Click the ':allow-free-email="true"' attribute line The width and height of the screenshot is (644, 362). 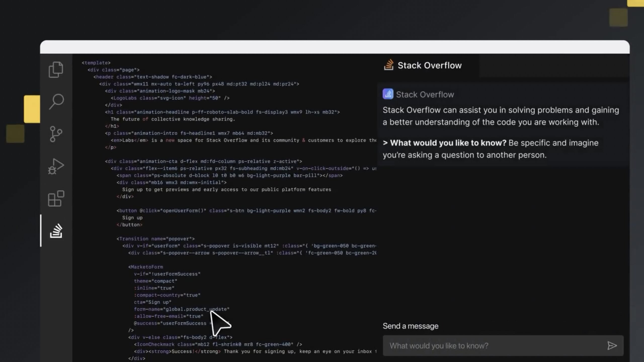click(169, 316)
